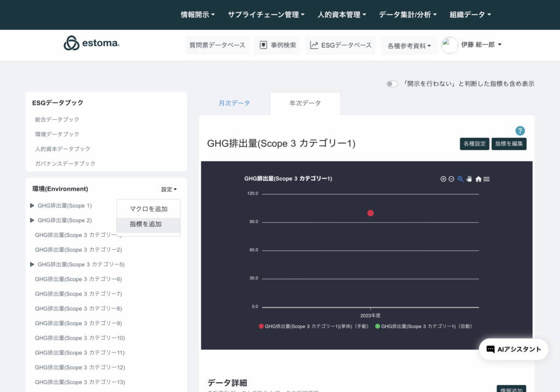Viewport: 560px width, 392px height.
Task: Click the red data point for 2023年度
Action: pyautogui.click(x=370, y=213)
